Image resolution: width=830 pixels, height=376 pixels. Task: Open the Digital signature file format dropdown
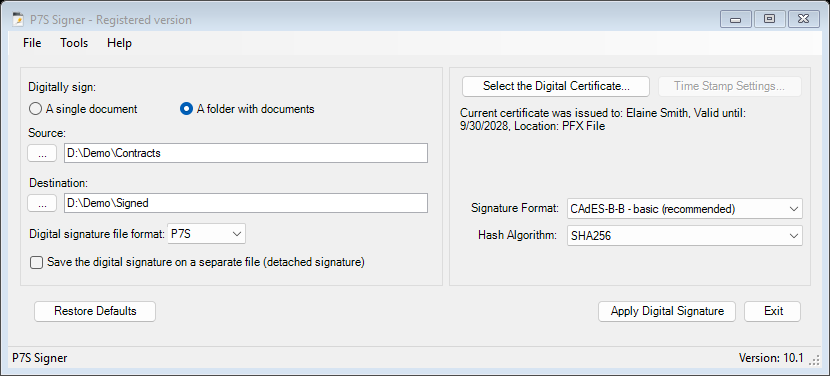[206, 234]
